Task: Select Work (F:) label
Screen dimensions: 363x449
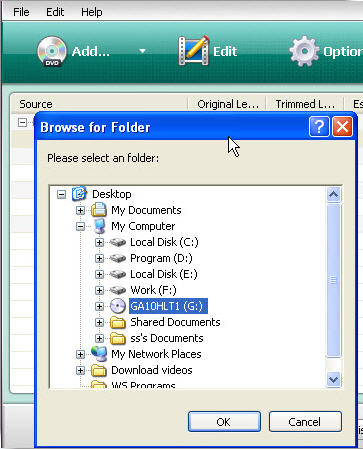Action: click(153, 290)
